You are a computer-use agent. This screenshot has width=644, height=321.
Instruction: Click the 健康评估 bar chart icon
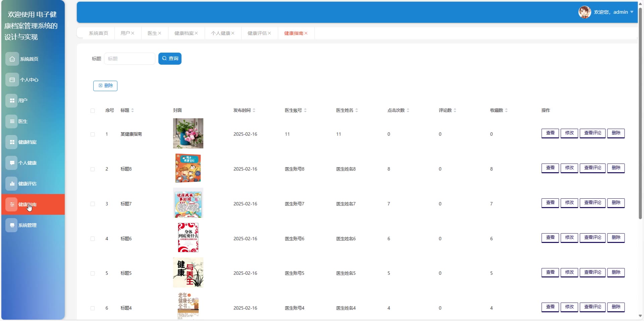coord(12,184)
